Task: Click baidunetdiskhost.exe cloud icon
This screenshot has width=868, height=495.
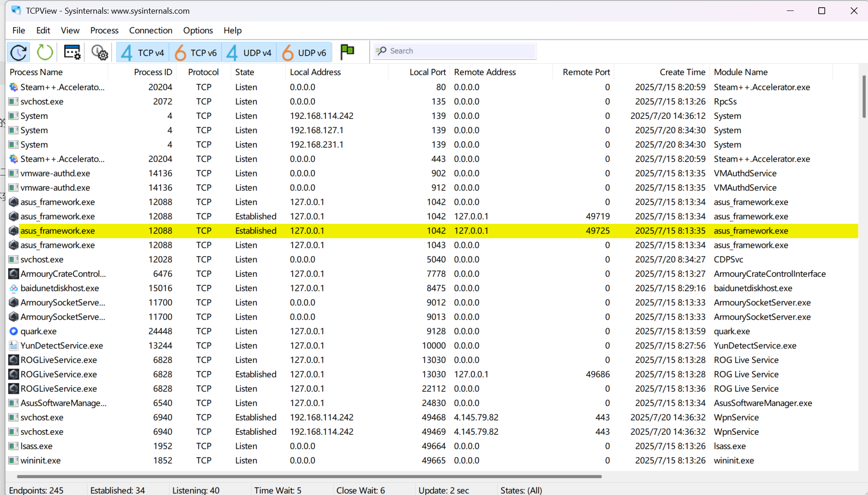Action: click(14, 288)
